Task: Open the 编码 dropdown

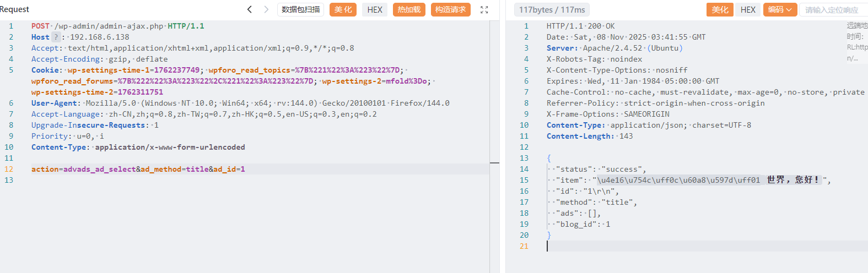Action: (x=780, y=9)
